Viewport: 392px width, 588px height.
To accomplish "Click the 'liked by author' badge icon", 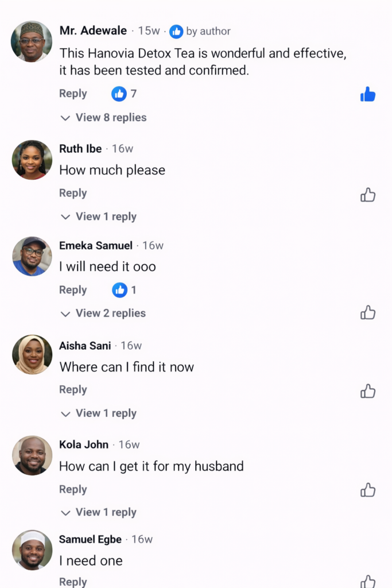I will [176, 32].
